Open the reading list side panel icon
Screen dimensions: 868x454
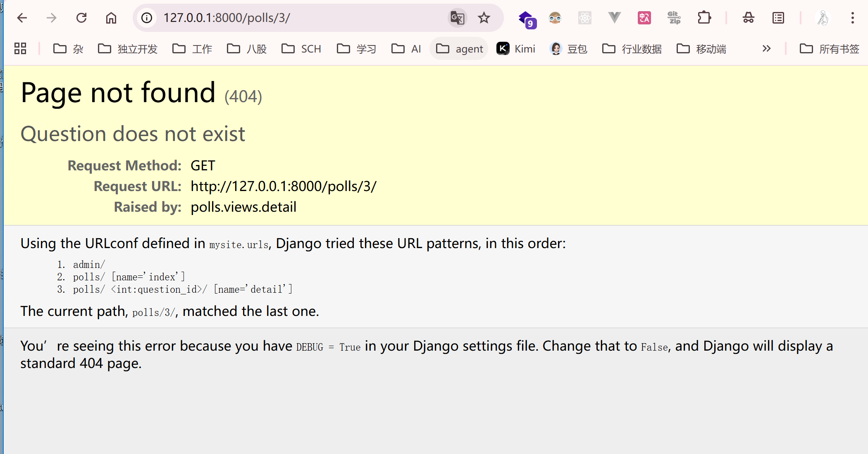[778, 18]
